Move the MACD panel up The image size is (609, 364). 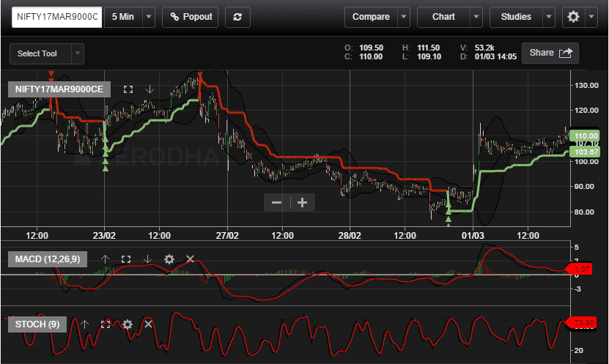[105, 259]
